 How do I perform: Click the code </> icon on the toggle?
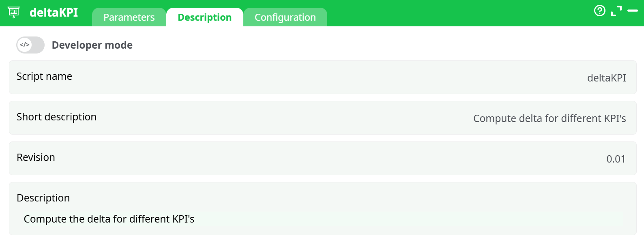(24, 45)
